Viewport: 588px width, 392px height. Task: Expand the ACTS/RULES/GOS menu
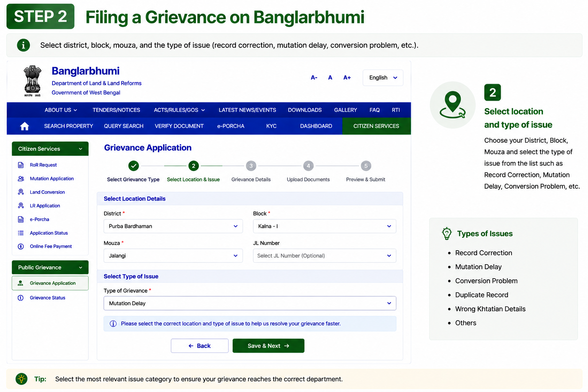[179, 110]
